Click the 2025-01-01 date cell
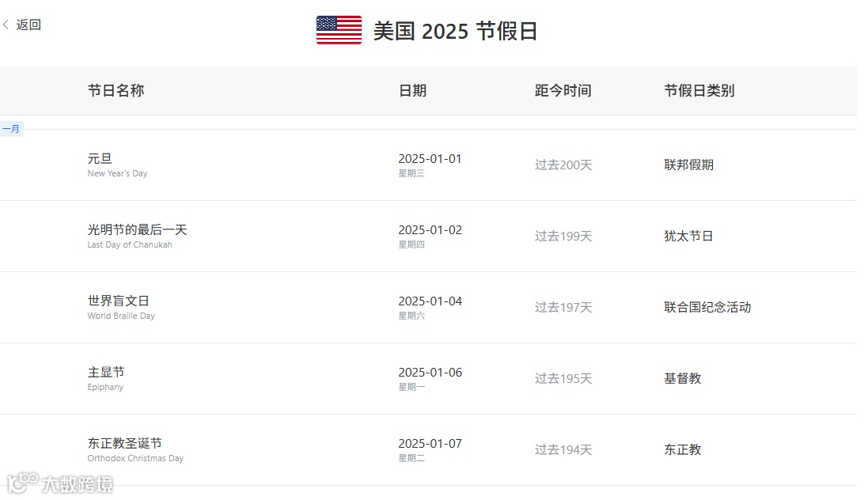Image resolution: width=868 pixels, height=500 pixels. [430, 165]
